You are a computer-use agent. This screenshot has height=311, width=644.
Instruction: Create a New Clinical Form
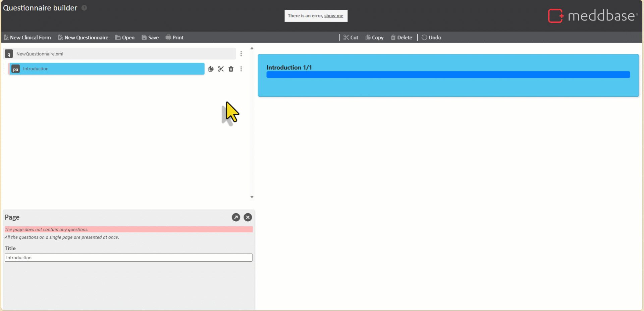tap(27, 38)
